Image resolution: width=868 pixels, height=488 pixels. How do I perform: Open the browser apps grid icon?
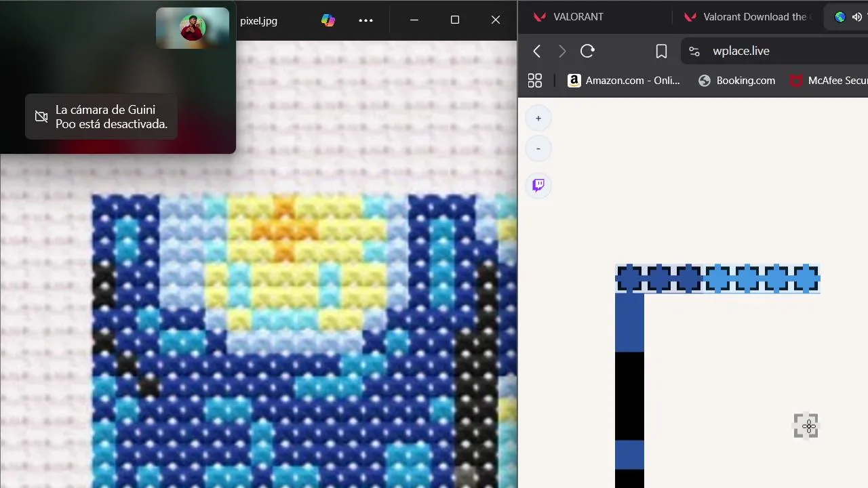click(534, 81)
